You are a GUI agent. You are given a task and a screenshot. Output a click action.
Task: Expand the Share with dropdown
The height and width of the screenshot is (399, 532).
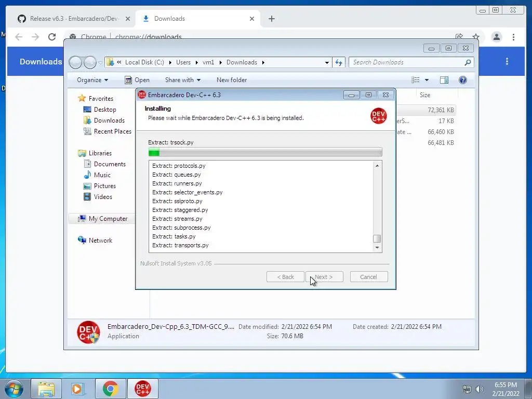pyautogui.click(x=182, y=80)
